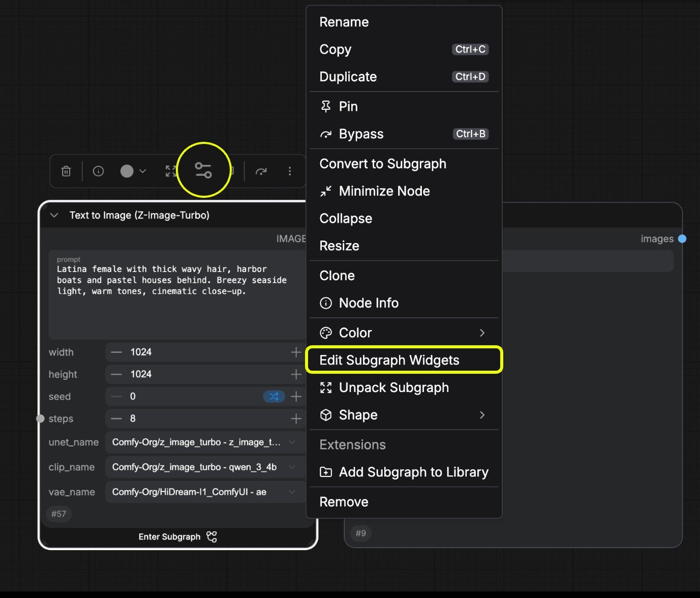The height and width of the screenshot is (598, 700).
Task: Decrease height value with minus button
Action: coord(116,374)
